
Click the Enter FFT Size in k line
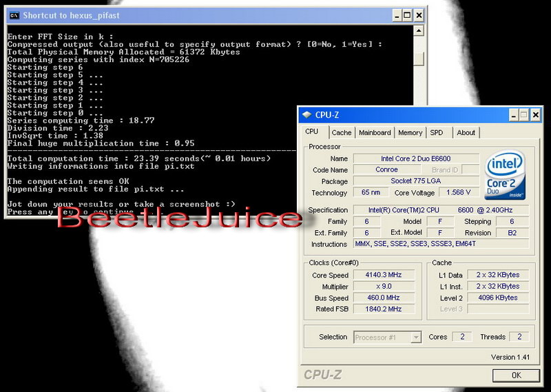(61, 37)
